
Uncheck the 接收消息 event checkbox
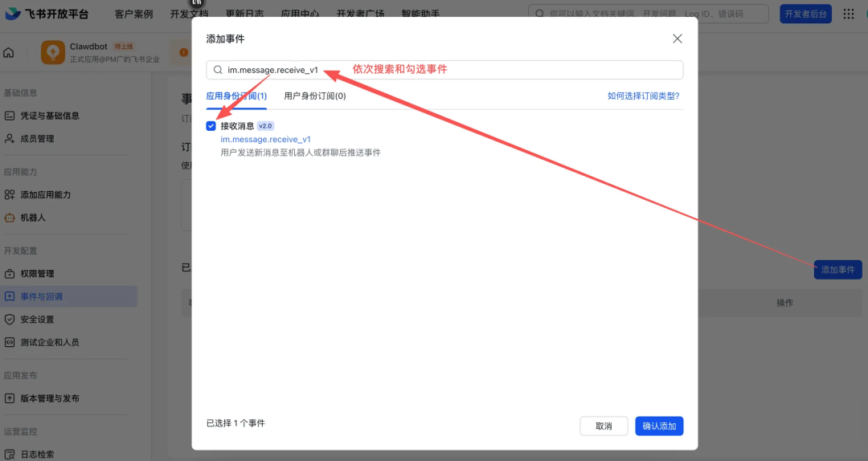211,126
